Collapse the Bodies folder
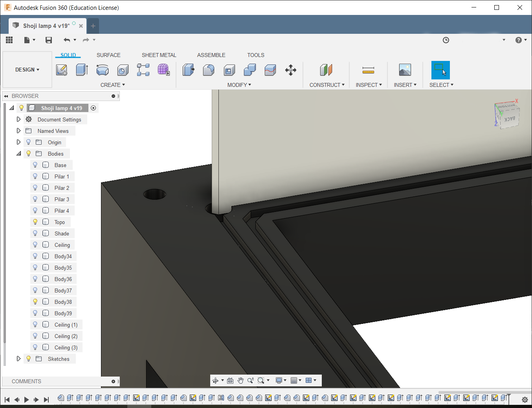 (x=18, y=154)
